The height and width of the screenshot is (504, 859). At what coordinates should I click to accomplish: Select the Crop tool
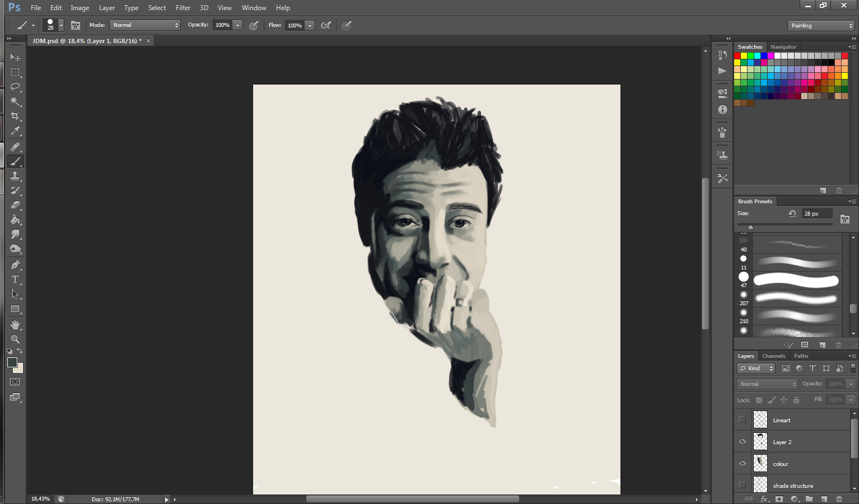(15, 116)
